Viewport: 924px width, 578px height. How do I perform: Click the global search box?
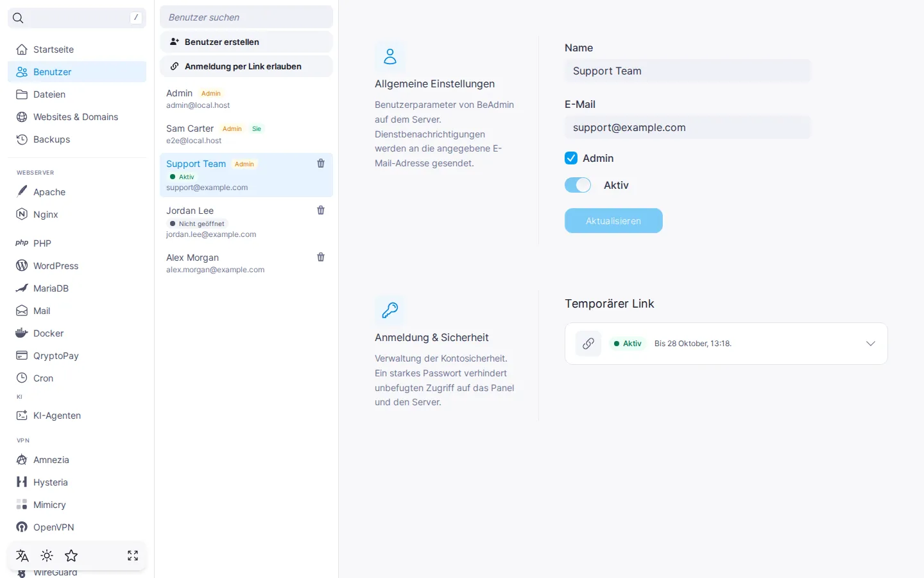(x=77, y=18)
